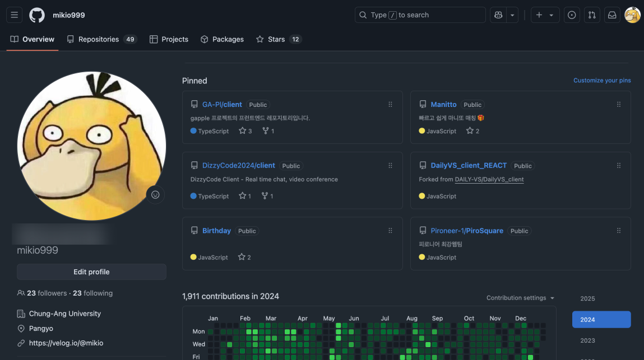The width and height of the screenshot is (644, 360).
Task: Click the drag handle on DailyVS_client_REACT card
Action: [619, 165]
